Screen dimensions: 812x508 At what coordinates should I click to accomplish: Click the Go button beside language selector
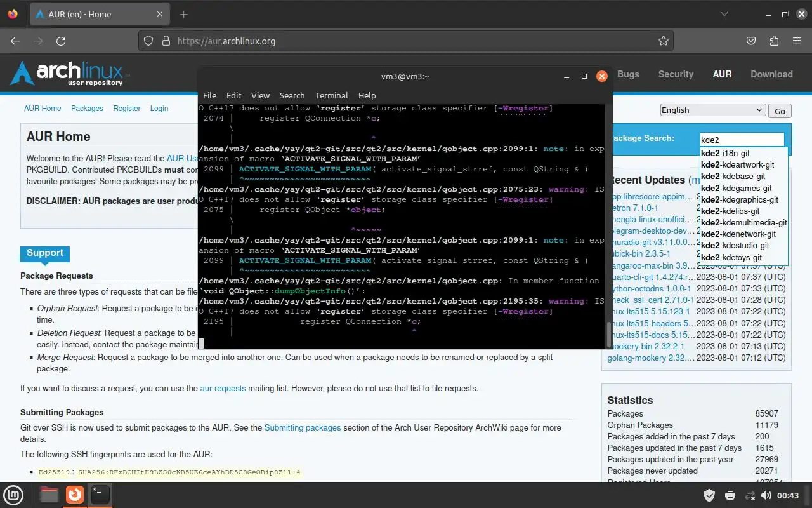(780, 110)
